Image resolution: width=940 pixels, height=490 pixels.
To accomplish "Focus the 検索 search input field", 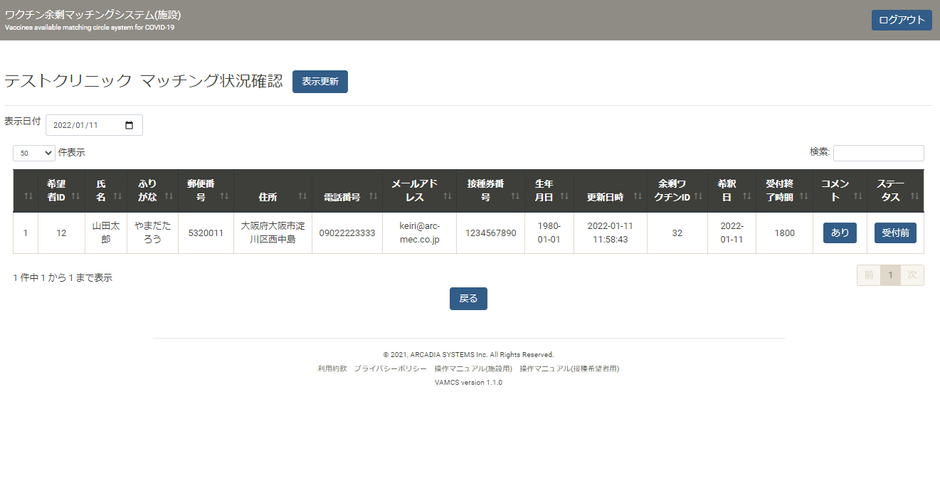I will 878,153.
